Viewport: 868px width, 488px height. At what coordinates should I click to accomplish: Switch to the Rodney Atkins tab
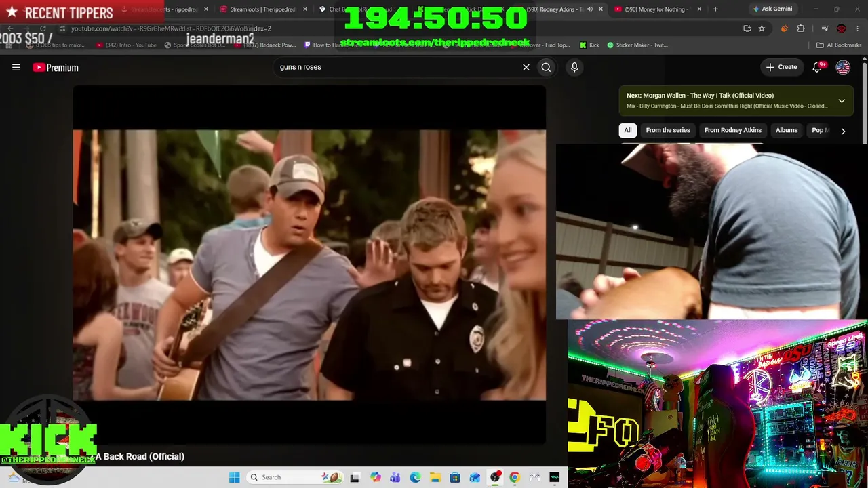[x=557, y=9]
